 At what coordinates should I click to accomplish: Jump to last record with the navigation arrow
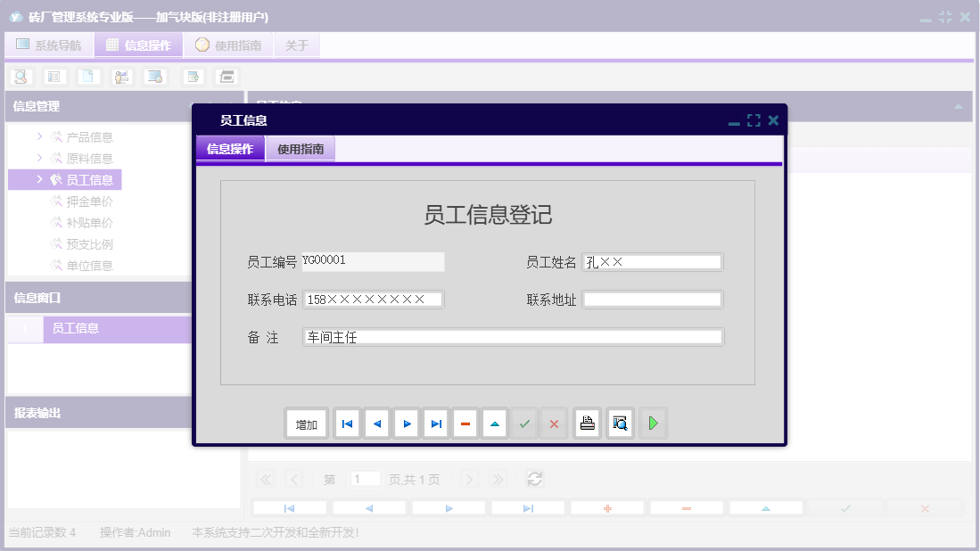(x=435, y=423)
